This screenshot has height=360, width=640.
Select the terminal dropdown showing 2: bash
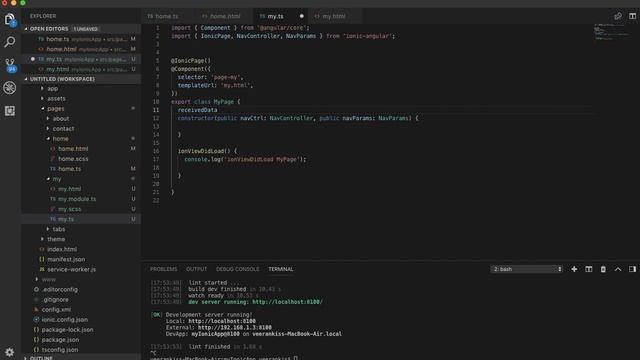tap(527, 269)
